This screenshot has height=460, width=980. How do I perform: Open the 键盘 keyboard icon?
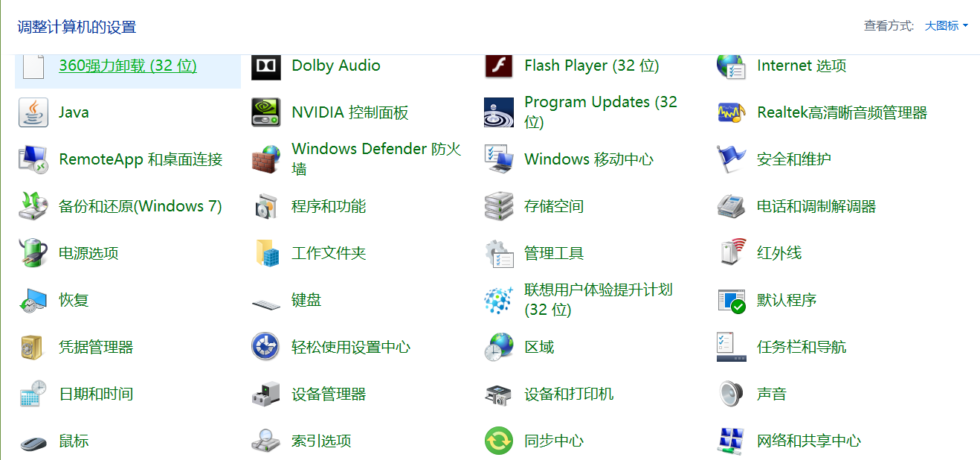tap(265, 304)
